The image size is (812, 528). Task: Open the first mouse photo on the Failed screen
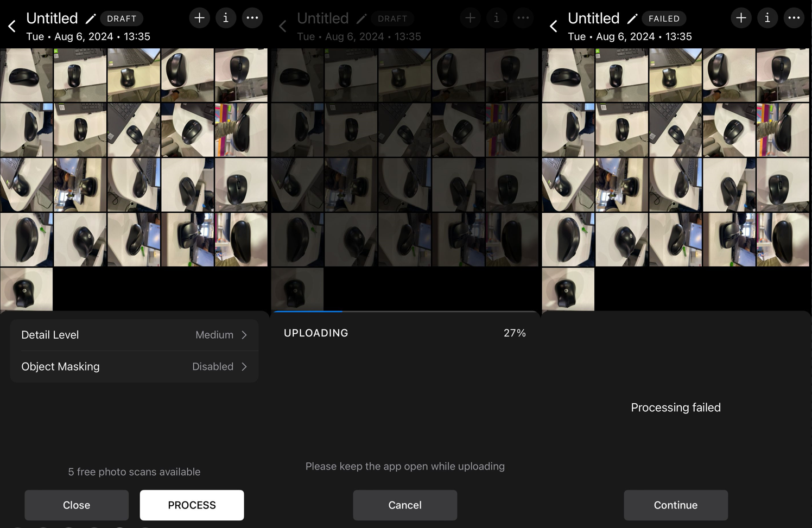[568, 75]
